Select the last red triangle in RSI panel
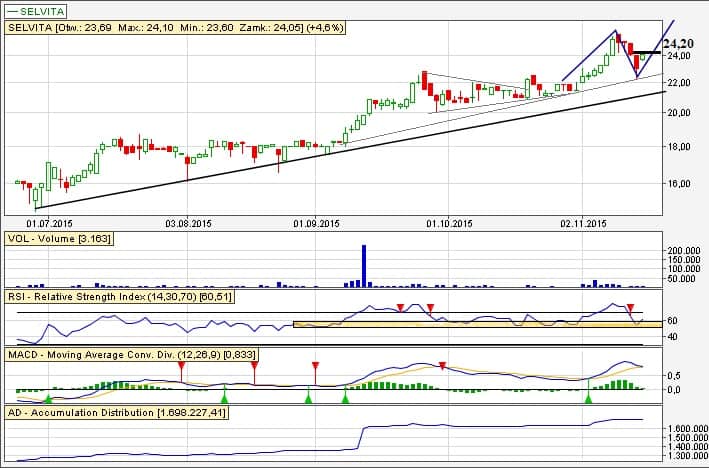The image size is (709, 469). (x=631, y=307)
